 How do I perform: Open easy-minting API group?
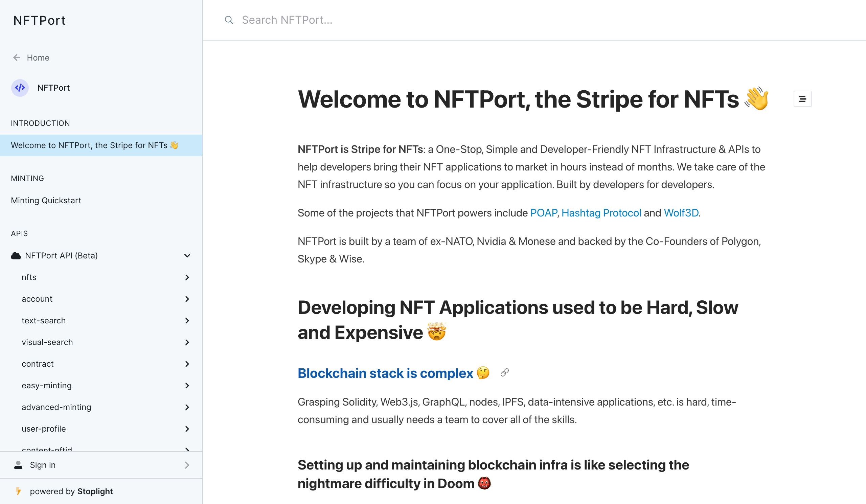[101, 386]
